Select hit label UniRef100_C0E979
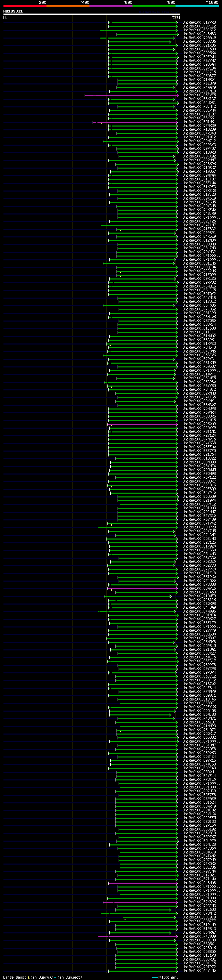The image size is (222, 980). [x=199, y=918]
